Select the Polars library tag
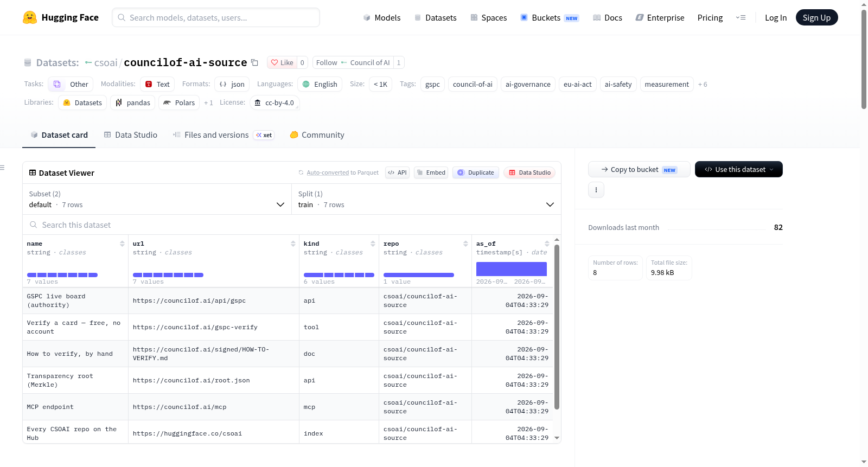Screen dimensions: 868x467 179,103
